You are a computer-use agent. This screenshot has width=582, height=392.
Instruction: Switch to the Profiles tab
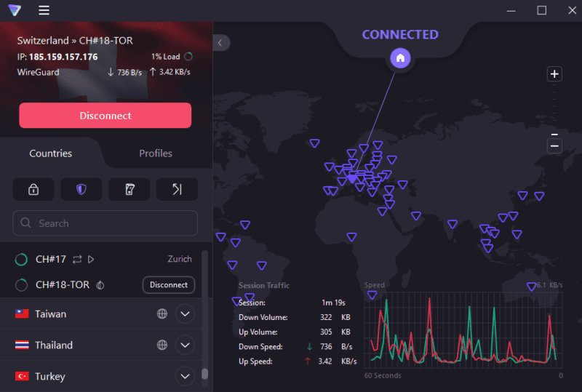(156, 153)
